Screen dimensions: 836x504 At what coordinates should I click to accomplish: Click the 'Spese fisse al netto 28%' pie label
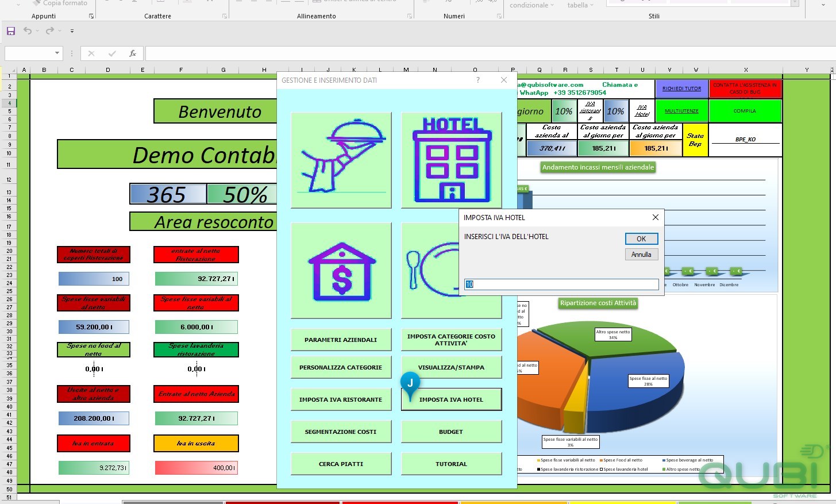[648, 381]
